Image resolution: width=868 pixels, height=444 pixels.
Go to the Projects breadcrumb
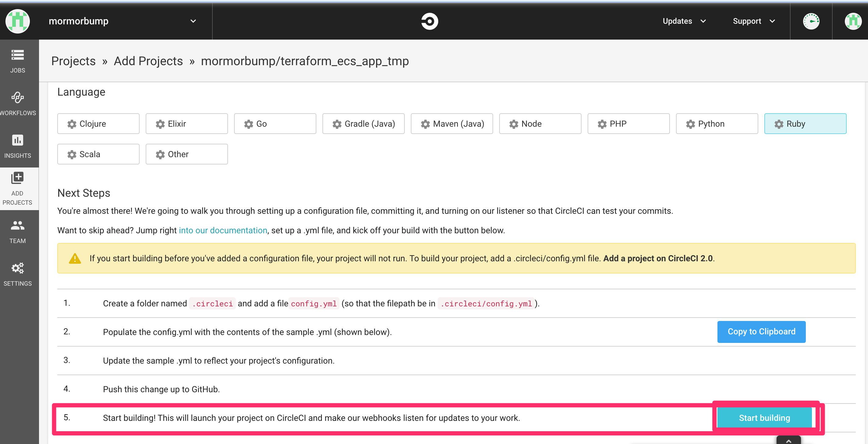73,61
